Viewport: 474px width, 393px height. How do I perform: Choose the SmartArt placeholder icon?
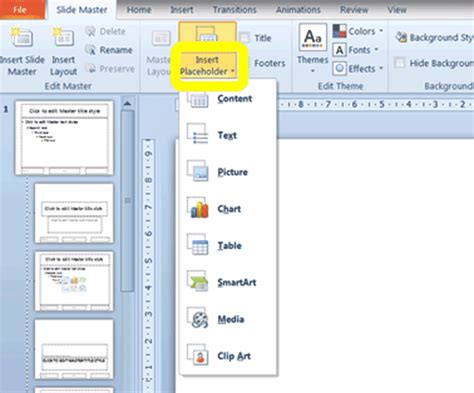coord(198,281)
